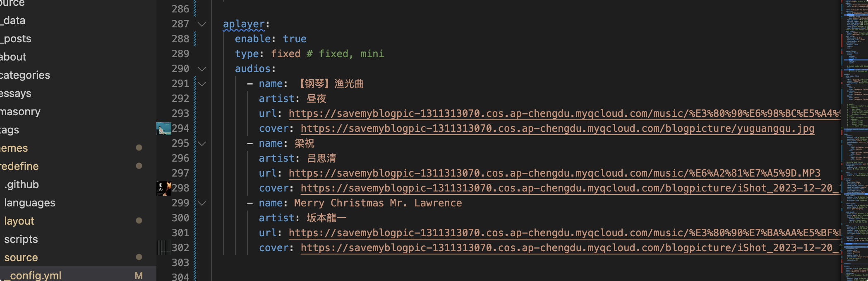Collapse the aplayer block fold chevron
The height and width of the screenshot is (281, 868).
(202, 24)
